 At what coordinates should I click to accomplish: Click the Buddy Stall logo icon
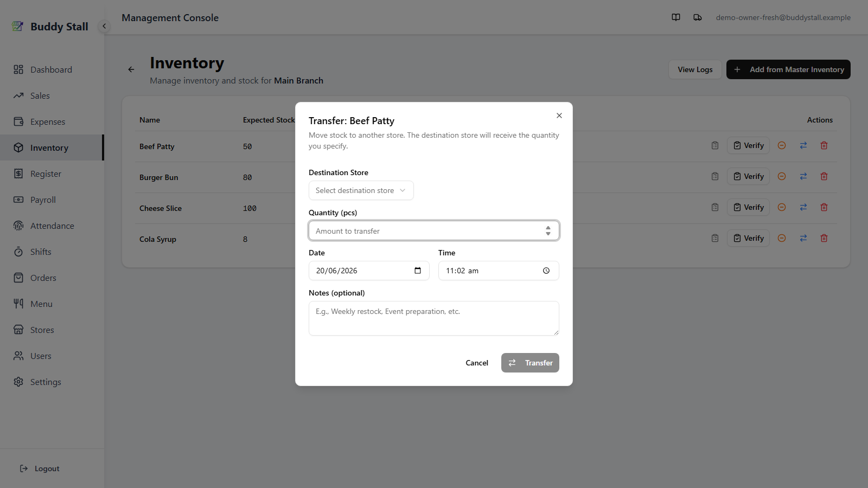click(x=18, y=26)
